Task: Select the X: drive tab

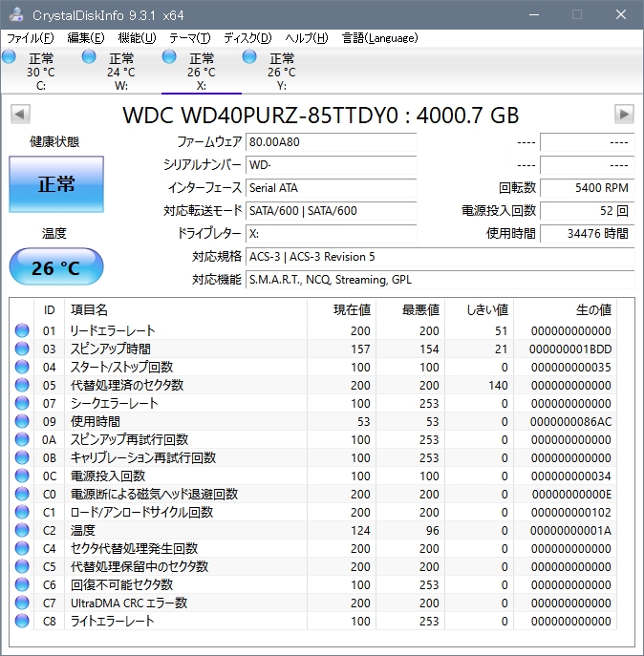Action: point(202,71)
